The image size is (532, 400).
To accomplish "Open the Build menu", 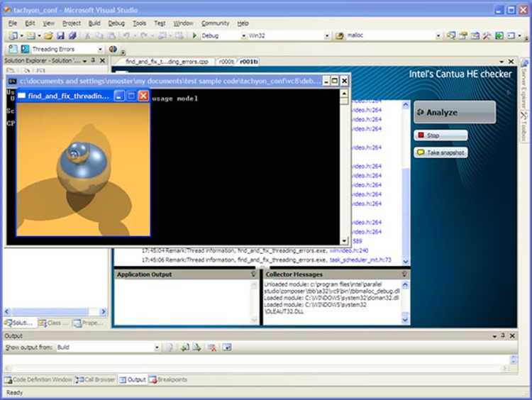I will click(x=94, y=23).
